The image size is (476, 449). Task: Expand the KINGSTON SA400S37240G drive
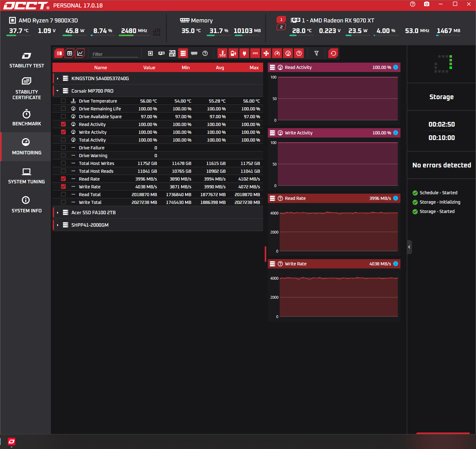point(58,79)
